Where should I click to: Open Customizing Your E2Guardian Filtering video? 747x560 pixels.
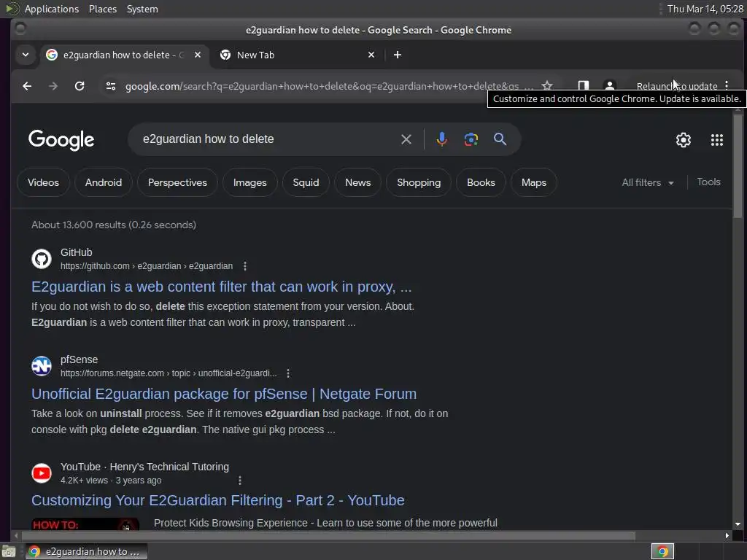point(217,500)
